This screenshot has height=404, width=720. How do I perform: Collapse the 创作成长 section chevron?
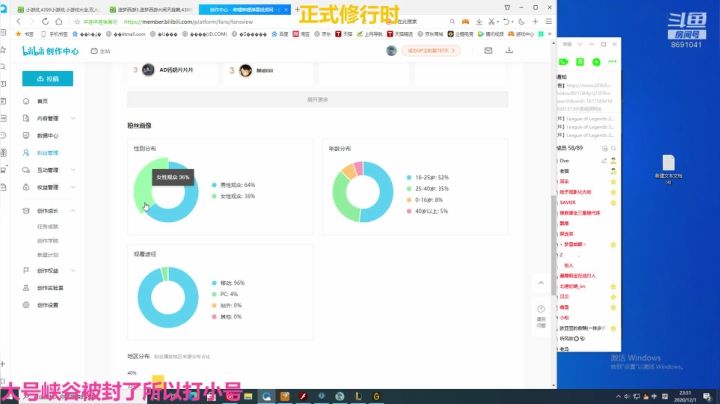click(x=73, y=211)
